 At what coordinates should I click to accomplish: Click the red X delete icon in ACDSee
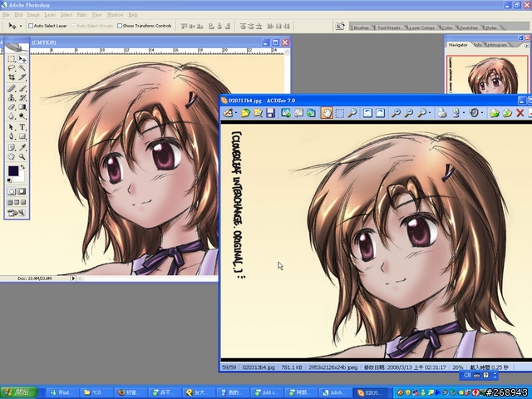pos(520,113)
